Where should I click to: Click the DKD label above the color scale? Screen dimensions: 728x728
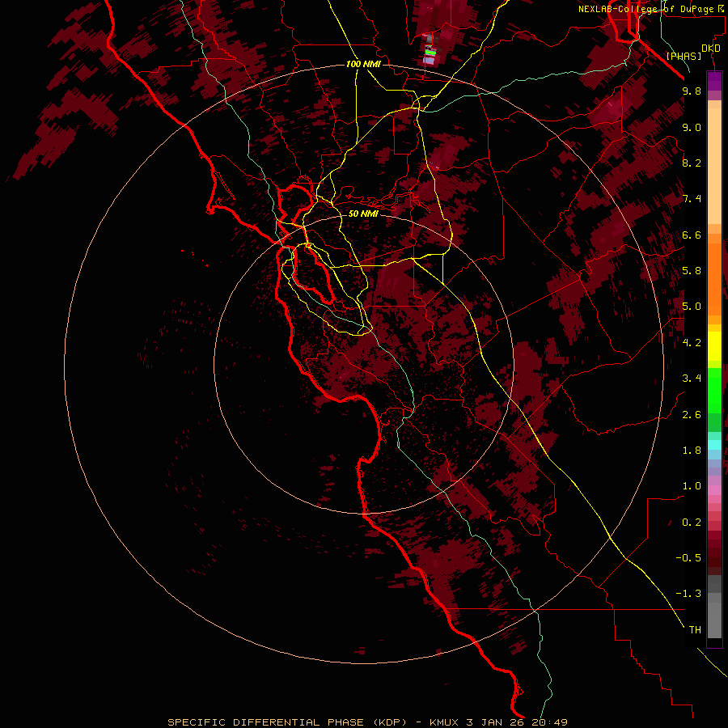(711, 49)
